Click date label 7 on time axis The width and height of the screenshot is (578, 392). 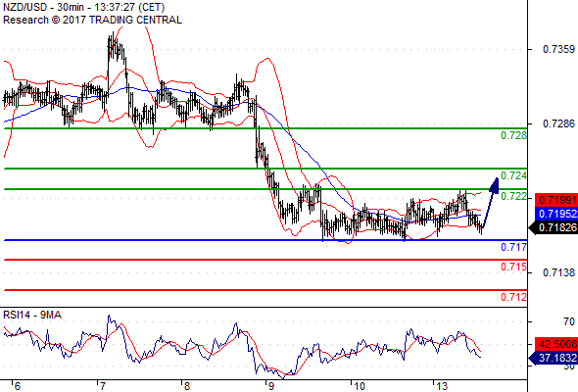[x=103, y=386]
